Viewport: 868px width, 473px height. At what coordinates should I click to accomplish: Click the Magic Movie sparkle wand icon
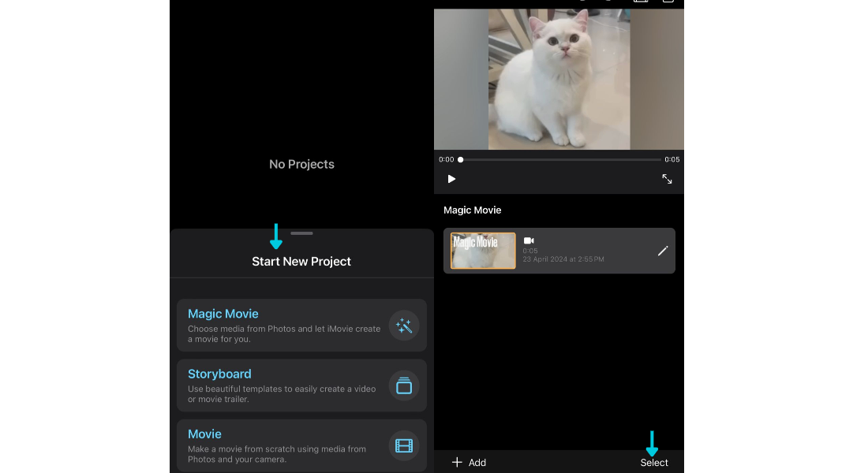point(403,326)
